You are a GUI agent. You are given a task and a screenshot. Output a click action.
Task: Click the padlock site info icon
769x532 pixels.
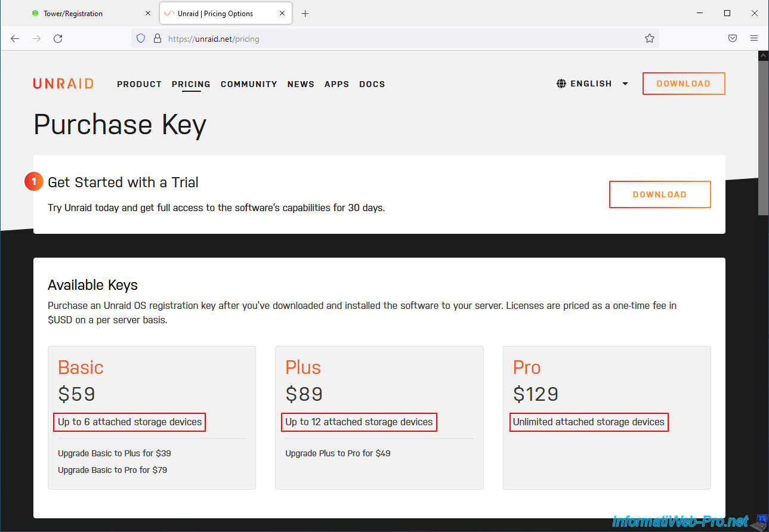[157, 39]
